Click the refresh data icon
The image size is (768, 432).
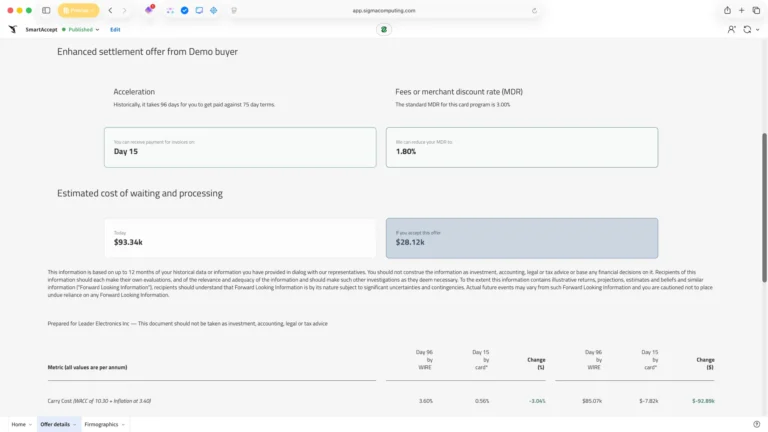tap(746, 30)
